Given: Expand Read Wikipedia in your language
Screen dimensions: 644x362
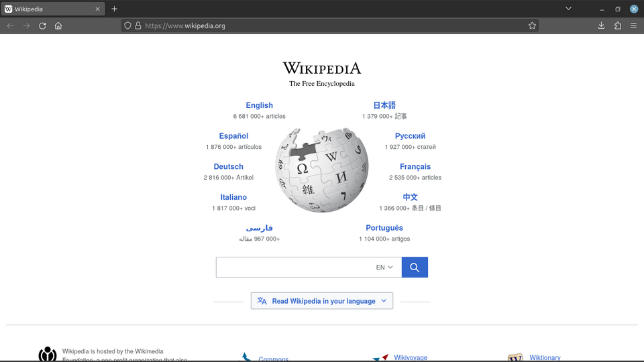Looking at the screenshot, I should [321, 301].
